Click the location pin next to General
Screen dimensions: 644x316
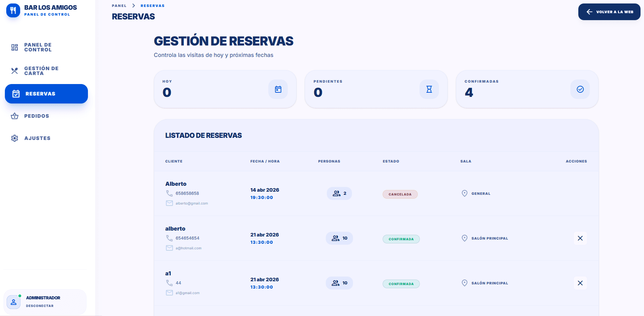tap(464, 193)
